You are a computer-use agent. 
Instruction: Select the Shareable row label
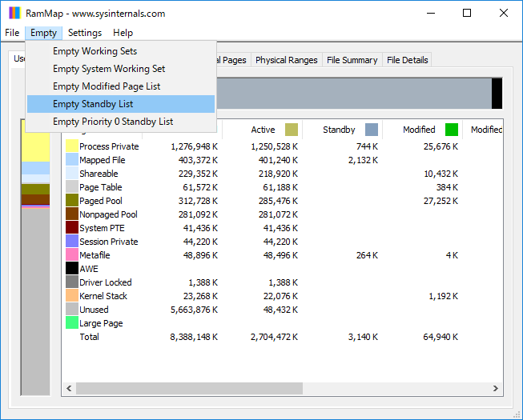click(x=99, y=174)
